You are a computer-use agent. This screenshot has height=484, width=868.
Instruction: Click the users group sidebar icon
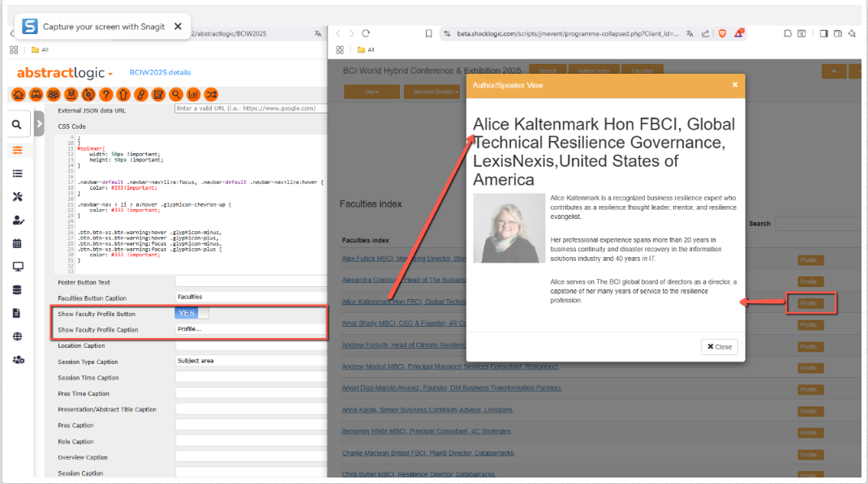[19, 359]
